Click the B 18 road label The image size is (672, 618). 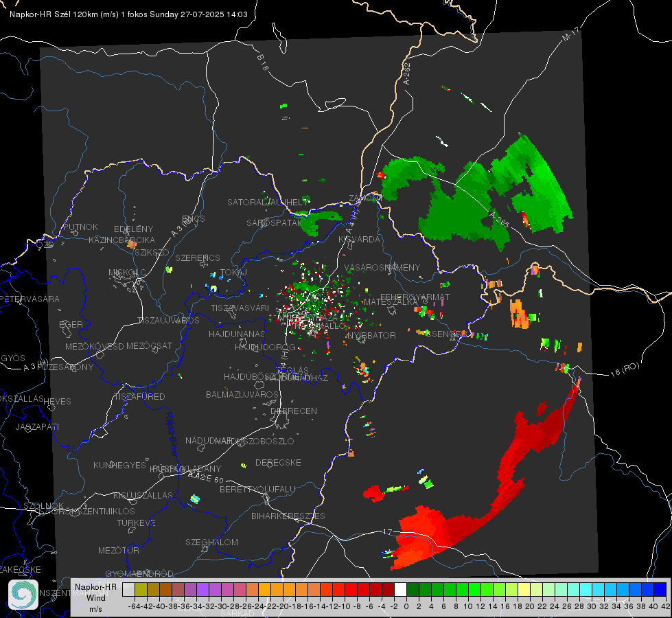coord(263,62)
